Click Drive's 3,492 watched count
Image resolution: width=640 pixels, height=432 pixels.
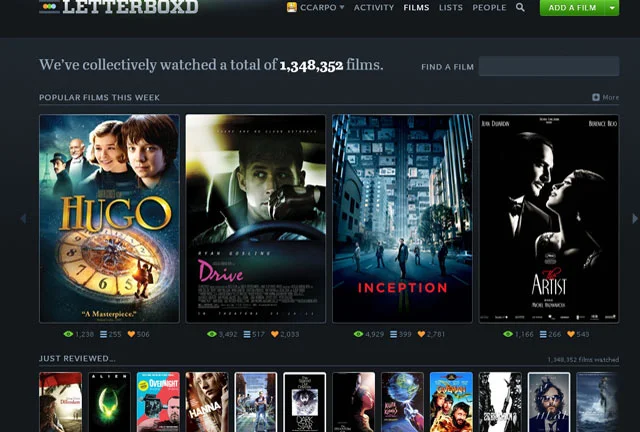pos(228,334)
